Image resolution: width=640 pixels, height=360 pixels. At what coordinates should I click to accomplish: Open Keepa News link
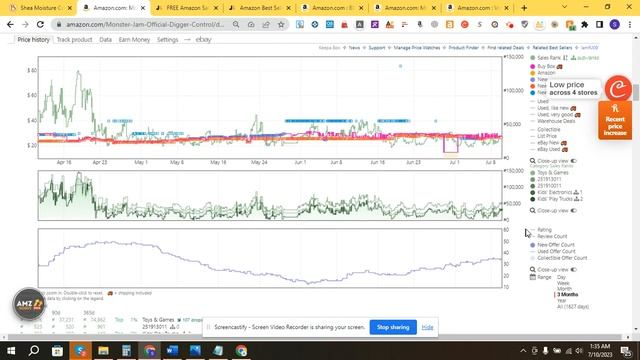354,48
